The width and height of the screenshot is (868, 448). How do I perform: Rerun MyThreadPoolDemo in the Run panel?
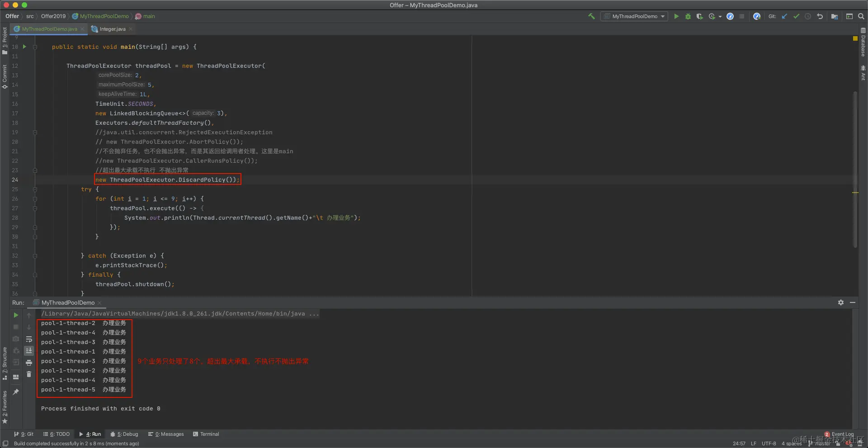point(16,315)
